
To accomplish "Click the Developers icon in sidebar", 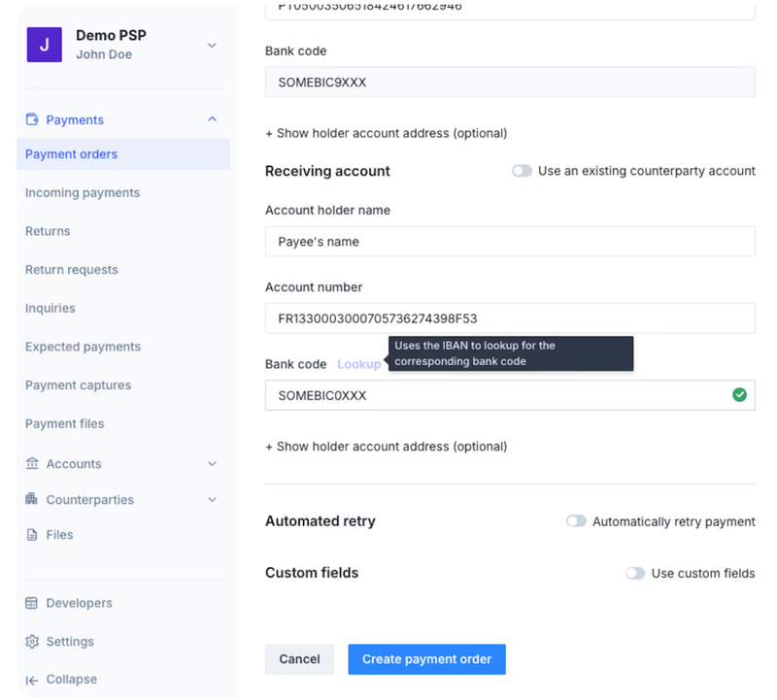I will (x=32, y=603).
